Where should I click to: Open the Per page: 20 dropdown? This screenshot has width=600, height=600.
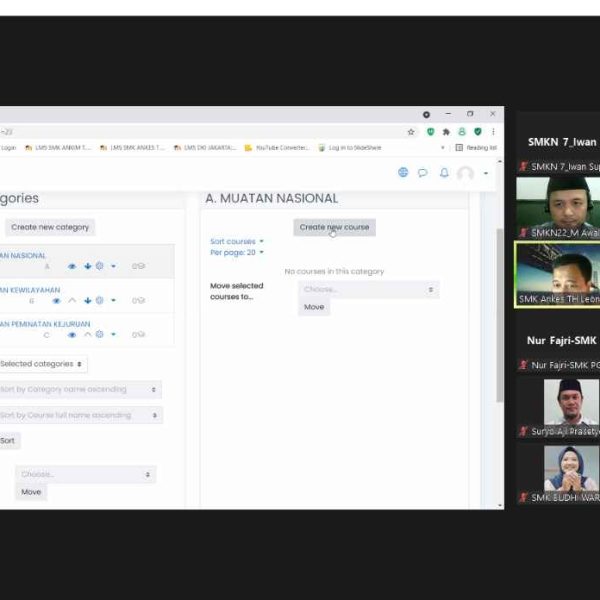click(x=237, y=253)
